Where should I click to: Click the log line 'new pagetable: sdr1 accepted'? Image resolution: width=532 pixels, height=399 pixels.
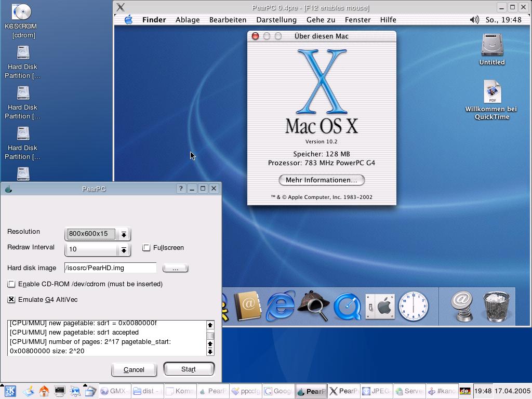pos(74,332)
